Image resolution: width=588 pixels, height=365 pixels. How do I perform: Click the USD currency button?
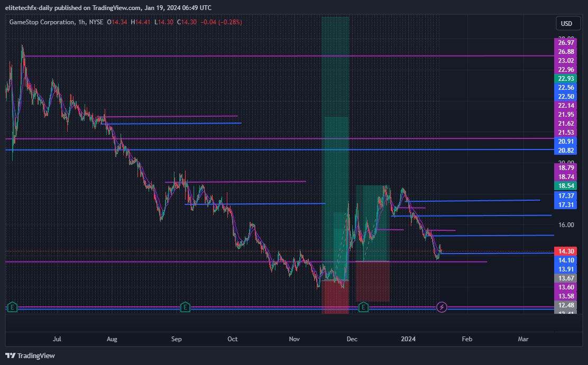(567, 24)
